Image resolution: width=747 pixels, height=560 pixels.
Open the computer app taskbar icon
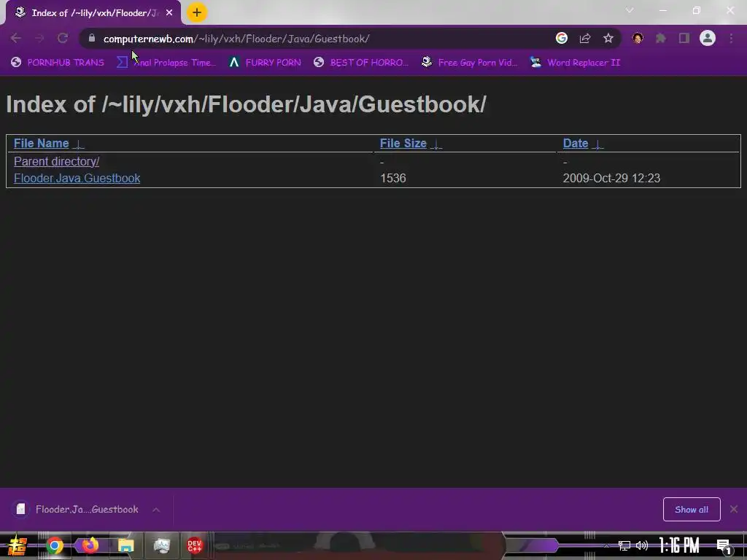pyautogui.click(x=161, y=545)
